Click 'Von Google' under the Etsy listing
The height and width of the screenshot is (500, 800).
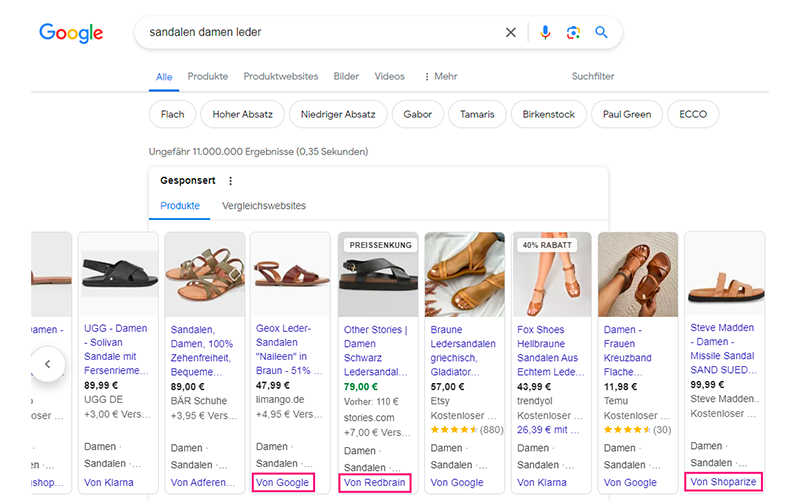click(x=457, y=482)
